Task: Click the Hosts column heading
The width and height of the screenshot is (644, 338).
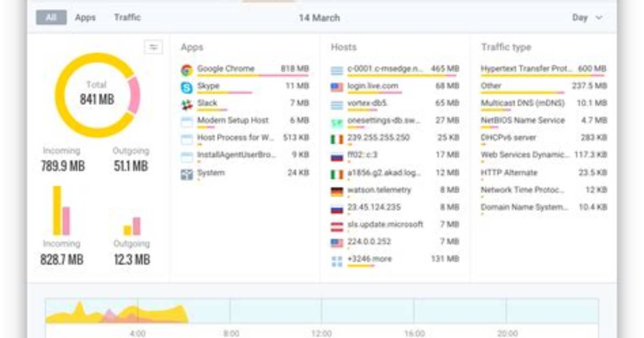Action: 344,47
